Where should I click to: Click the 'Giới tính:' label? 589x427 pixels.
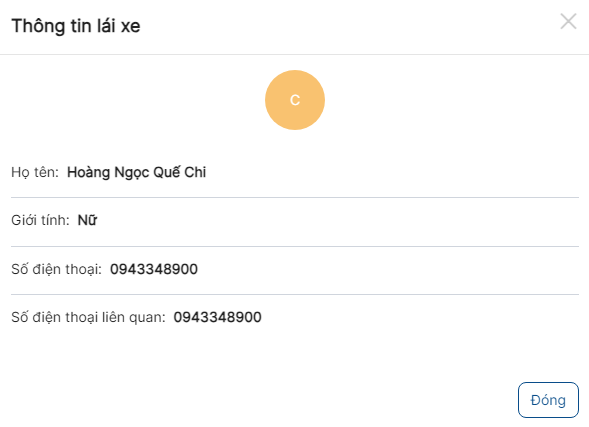click(40, 220)
